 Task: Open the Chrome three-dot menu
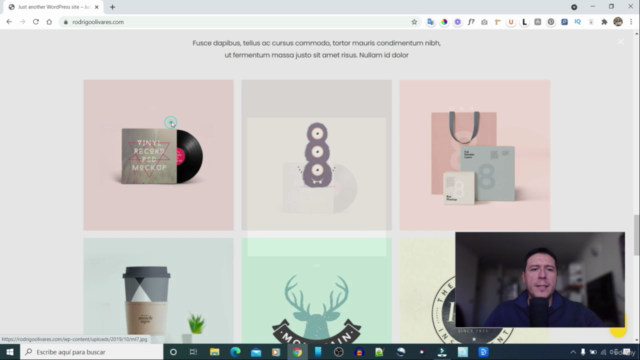pos(631,22)
